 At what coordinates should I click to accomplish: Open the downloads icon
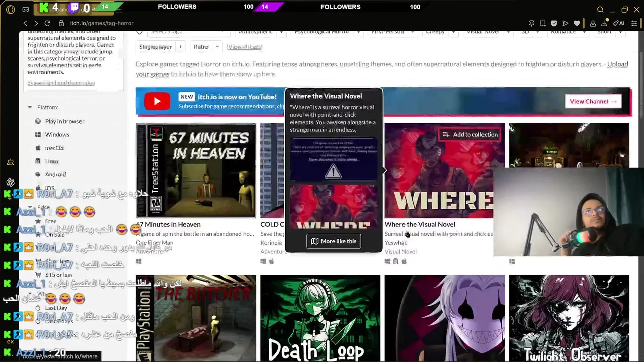click(604, 23)
